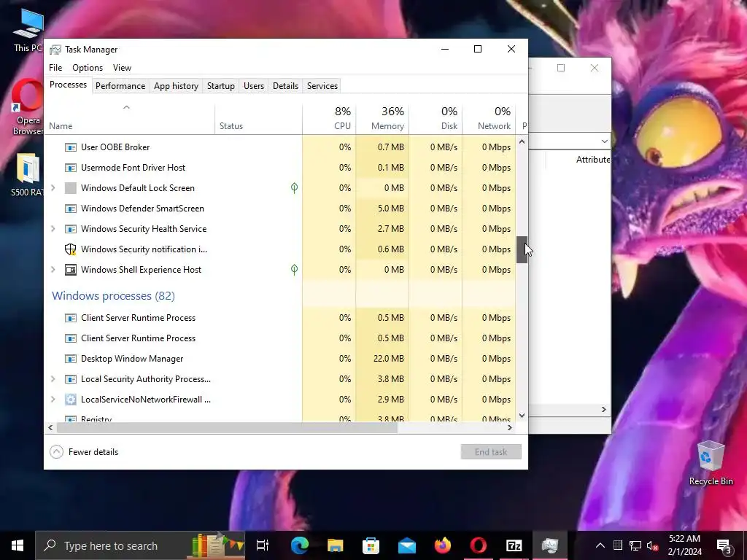The image size is (747, 560).
Task: Click the End task button
Action: click(x=491, y=452)
